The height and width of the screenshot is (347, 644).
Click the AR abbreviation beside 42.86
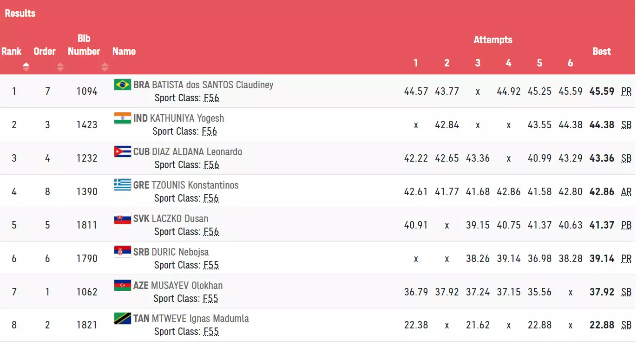click(626, 192)
